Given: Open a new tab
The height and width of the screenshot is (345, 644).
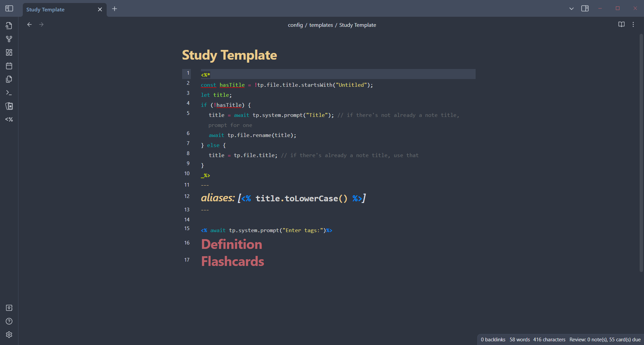Looking at the screenshot, I should [114, 9].
